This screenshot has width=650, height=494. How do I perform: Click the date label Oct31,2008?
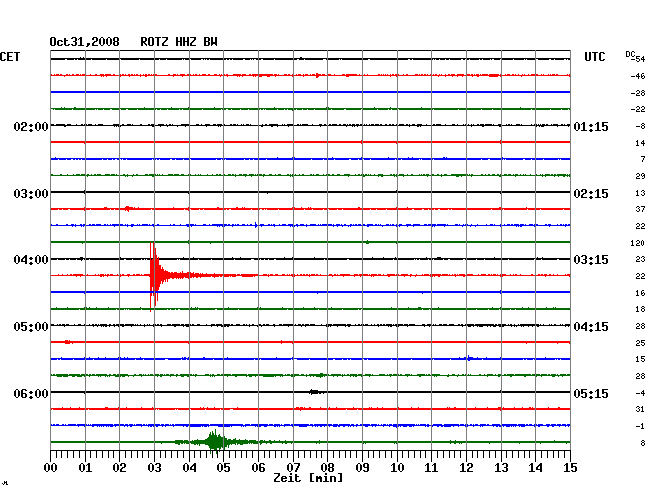pyautogui.click(x=84, y=42)
